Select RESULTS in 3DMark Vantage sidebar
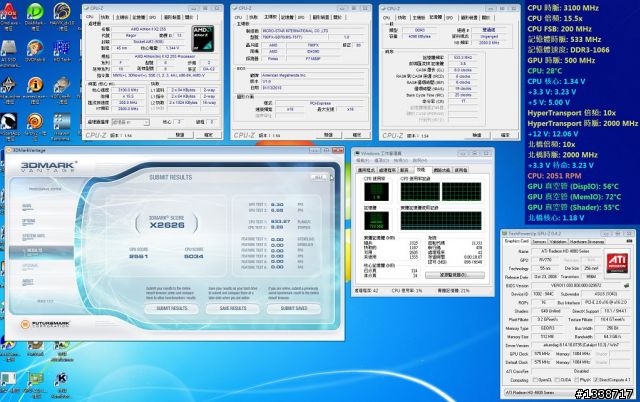This screenshot has height=402, width=640. pos(41,251)
